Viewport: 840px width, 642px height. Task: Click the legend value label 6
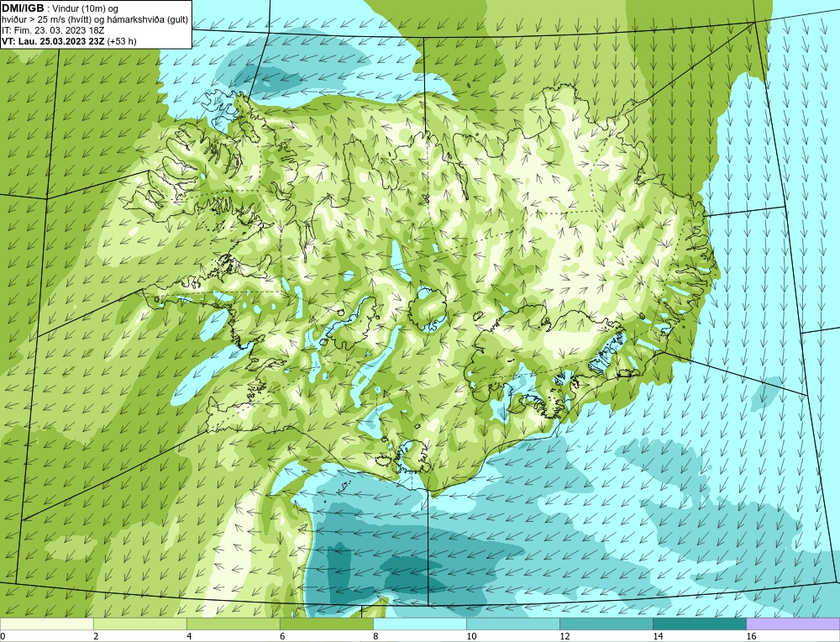(x=282, y=636)
